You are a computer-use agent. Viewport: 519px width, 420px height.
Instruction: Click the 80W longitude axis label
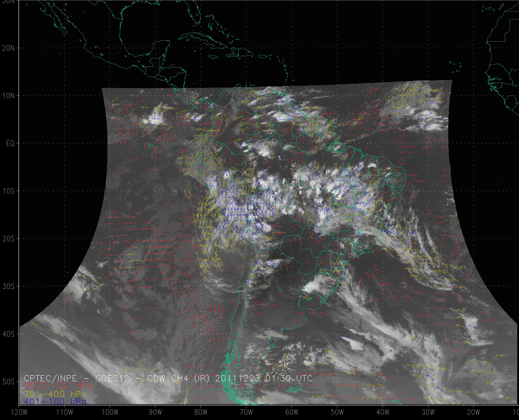point(201,412)
